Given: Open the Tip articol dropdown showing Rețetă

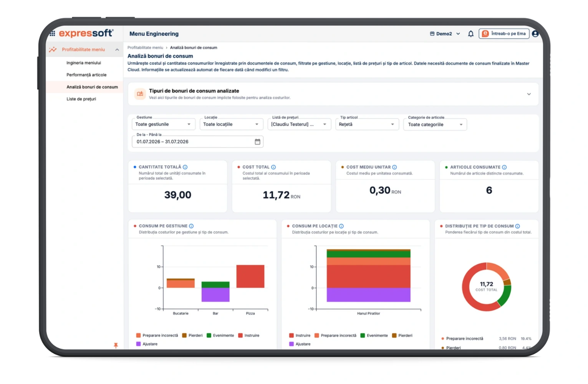Looking at the screenshot, I should [367, 124].
